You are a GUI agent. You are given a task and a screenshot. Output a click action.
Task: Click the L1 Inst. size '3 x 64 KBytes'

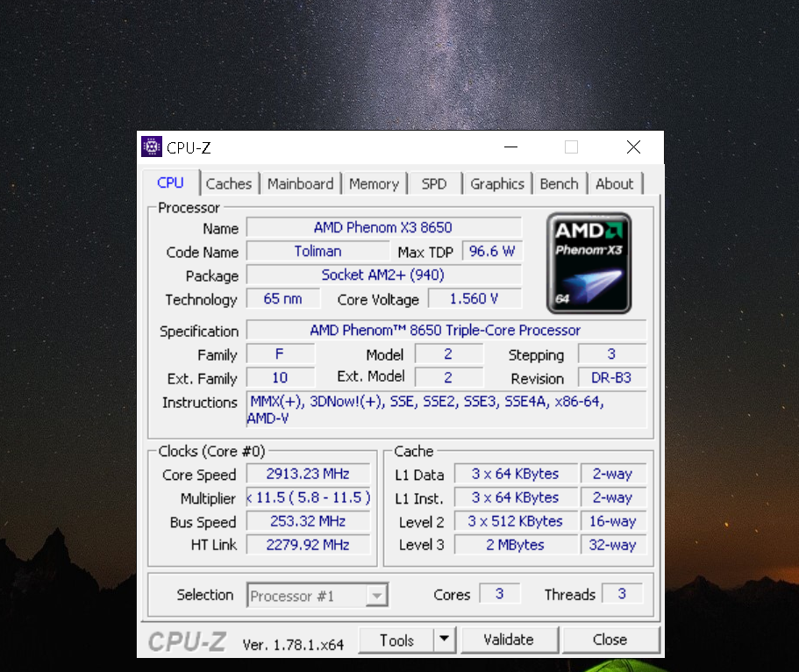515,497
